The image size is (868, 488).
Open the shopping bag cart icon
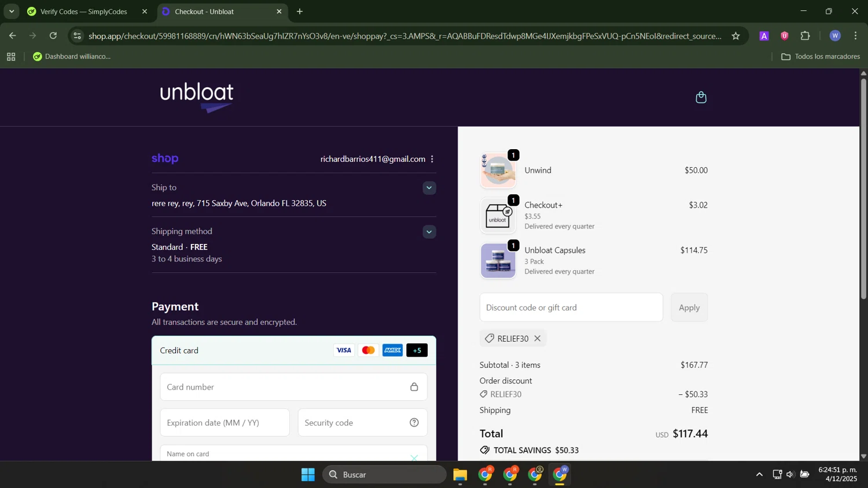click(x=701, y=97)
